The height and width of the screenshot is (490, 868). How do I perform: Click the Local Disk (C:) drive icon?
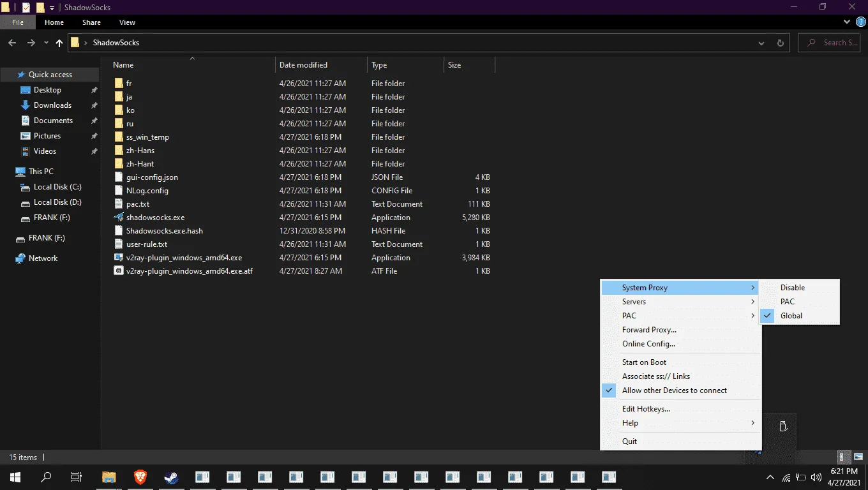(26, 187)
